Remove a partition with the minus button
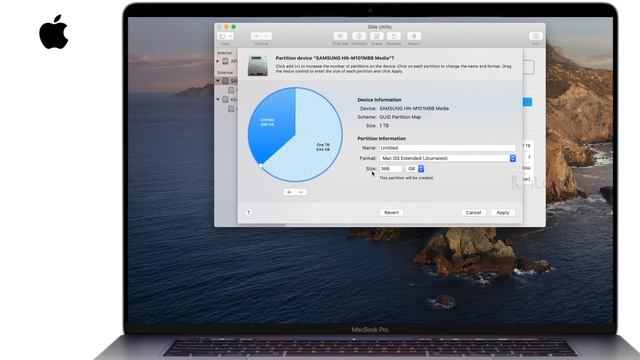 click(301, 192)
